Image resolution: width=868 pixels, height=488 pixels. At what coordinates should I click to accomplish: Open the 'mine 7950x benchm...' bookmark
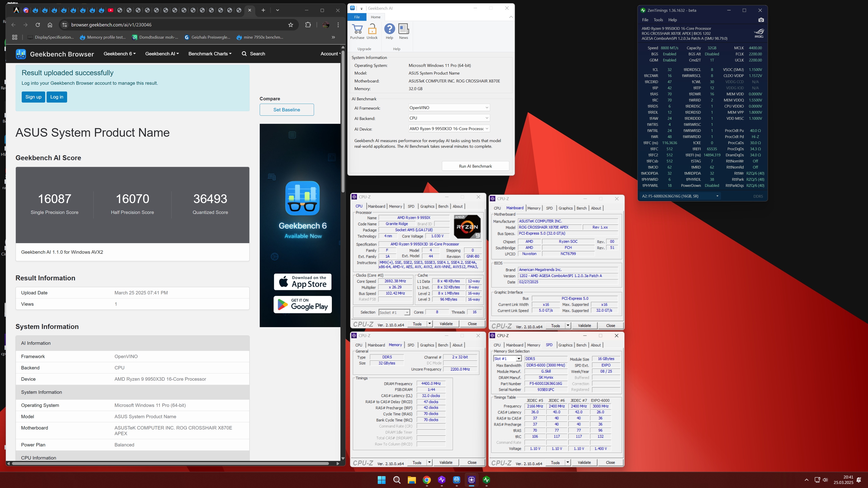click(x=259, y=37)
